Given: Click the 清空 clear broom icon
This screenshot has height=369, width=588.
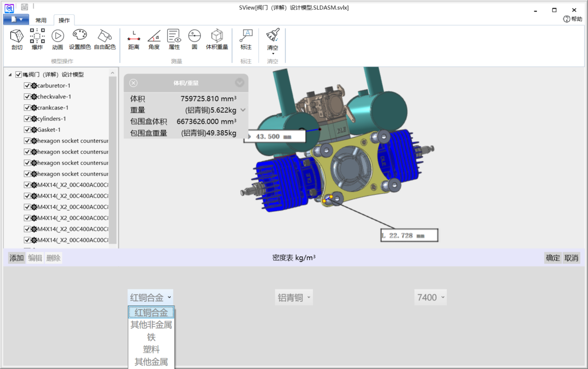Looking at the screenshot, I should coord(273,36).
